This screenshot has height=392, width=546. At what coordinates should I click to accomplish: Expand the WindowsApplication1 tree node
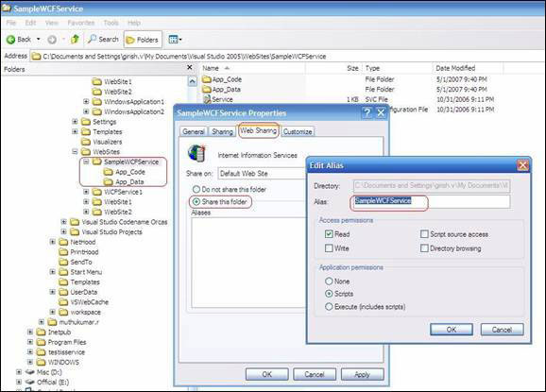point(86,101)
